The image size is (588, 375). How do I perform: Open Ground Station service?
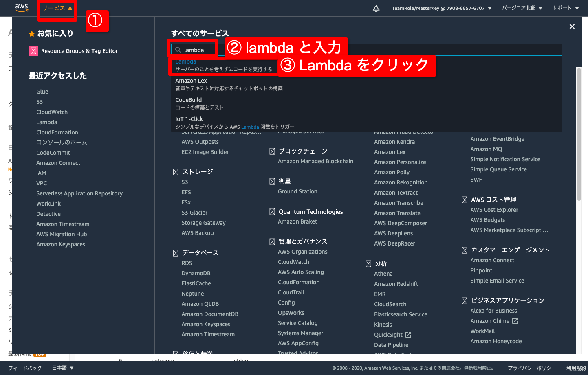(x=297, y=191)
